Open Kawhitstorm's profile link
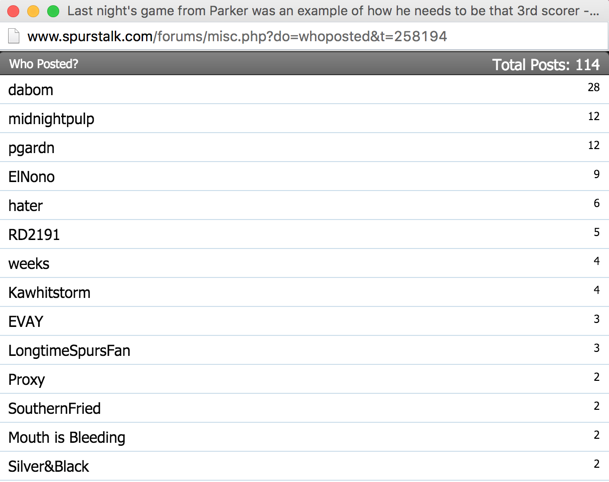609x482 pixels. click(49, 293)
